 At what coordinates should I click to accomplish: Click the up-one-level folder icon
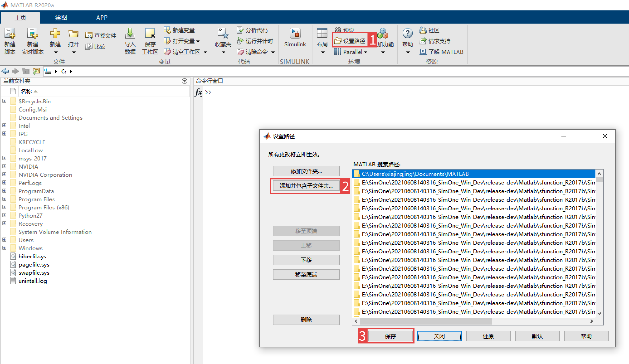[x=26, y=71]
